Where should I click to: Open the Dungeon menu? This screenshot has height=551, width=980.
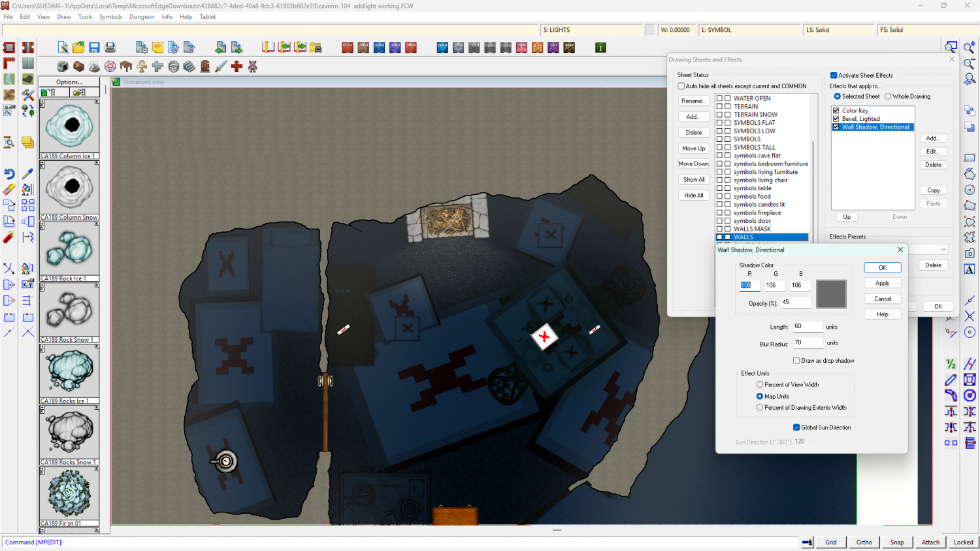click(x=142, y=17)
